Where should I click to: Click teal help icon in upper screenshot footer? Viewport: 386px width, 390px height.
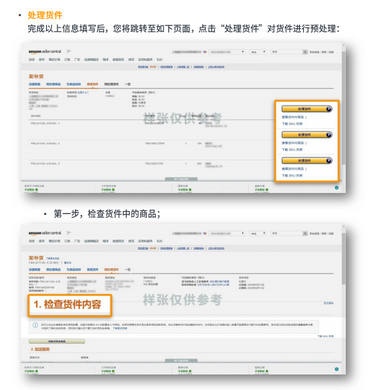point(336,188)
